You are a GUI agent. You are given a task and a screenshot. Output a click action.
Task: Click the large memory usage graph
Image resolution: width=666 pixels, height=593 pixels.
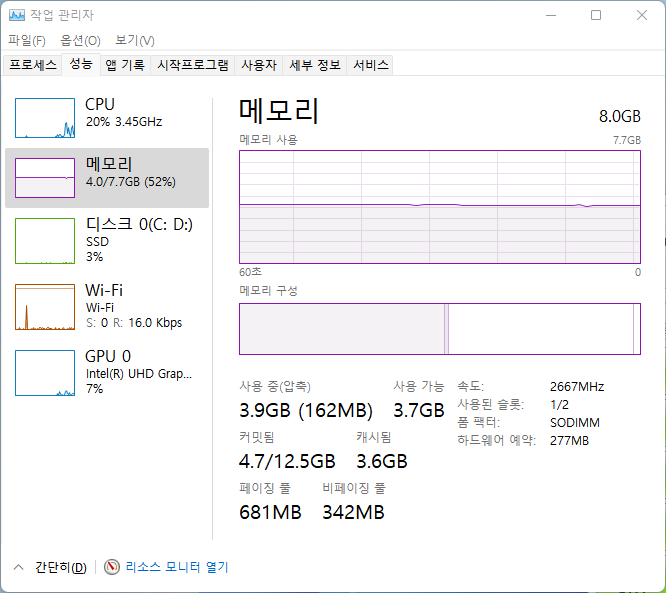tap(439, 206)
